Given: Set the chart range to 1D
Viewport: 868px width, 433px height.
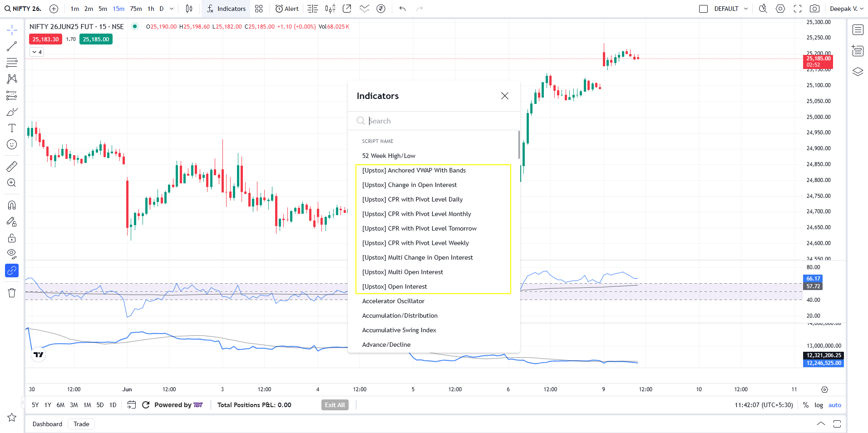Looking at the screenshot, I should 113,405.
